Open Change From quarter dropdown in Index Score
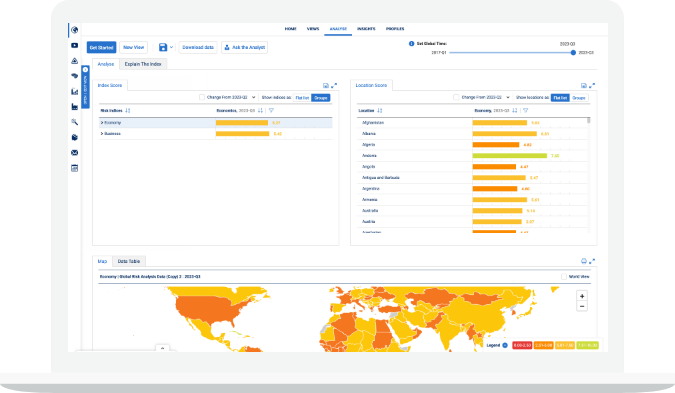Image resolution: width=675 pixels, height=393 pixels. [x=254, y=97]
